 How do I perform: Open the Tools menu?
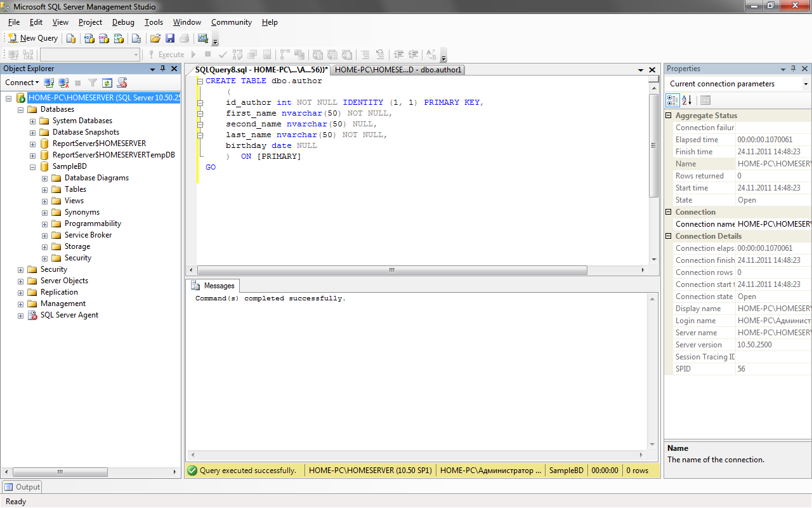click(154, 22)
